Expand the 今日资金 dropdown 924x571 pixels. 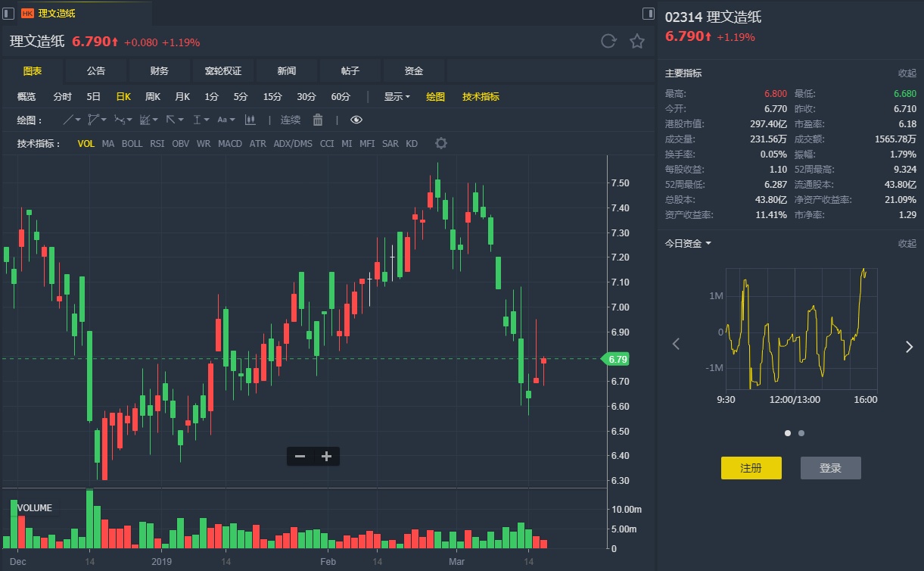(x=688, y=243)
